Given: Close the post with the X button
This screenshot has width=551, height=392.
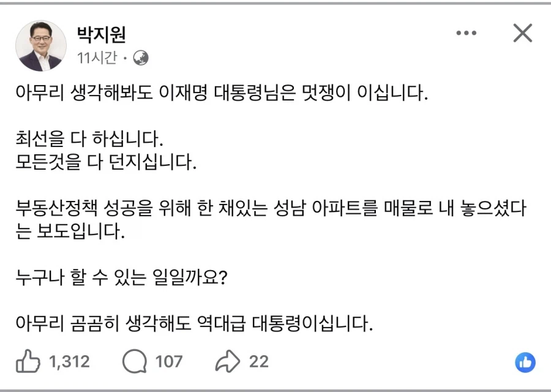Looking at the screenshot, I should tap(522, 34).
